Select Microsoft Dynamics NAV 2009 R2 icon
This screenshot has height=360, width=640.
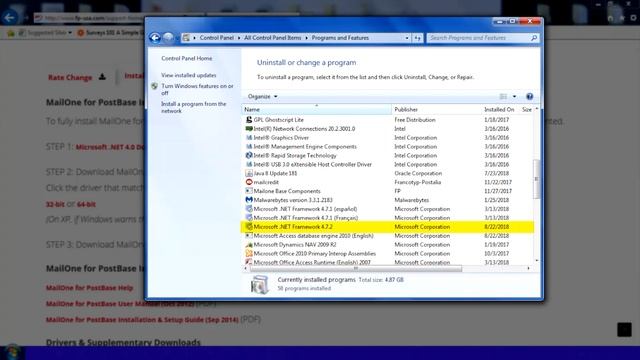point(249,245)
